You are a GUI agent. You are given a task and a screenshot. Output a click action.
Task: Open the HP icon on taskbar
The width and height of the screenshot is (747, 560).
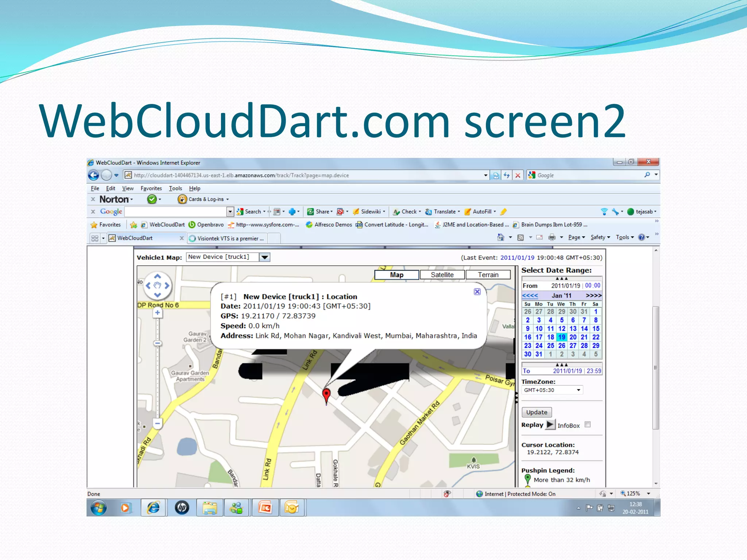pyautogui.click(x=182, y=508)
